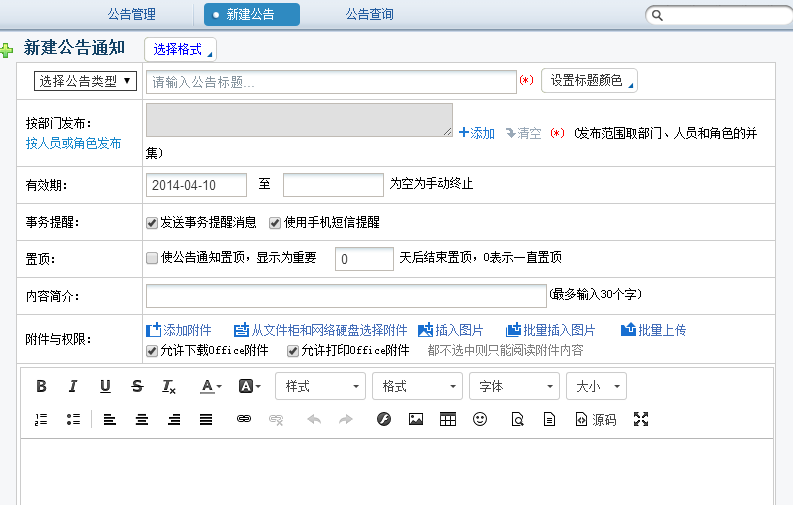This screenshot has width=793, height=505.
Task: Apply italic formatting in the editor
Action: tap(73, 386)
